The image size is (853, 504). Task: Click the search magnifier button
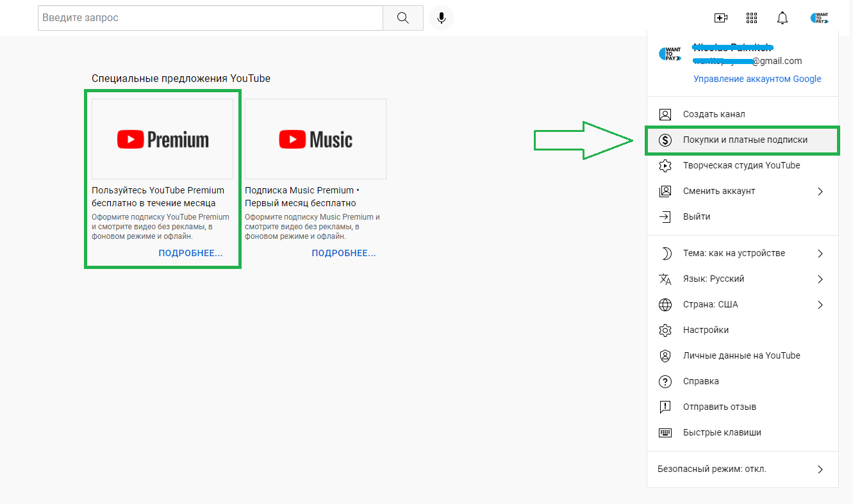(x=403, y=18)
